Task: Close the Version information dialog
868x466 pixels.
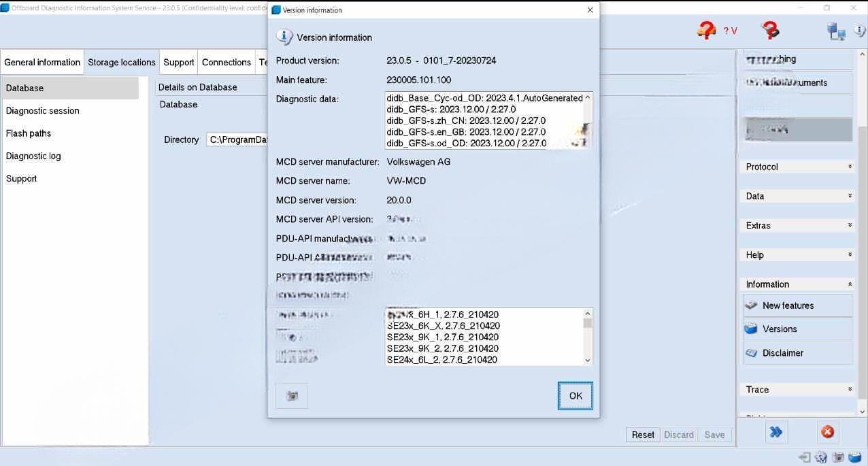Action: 590,10
